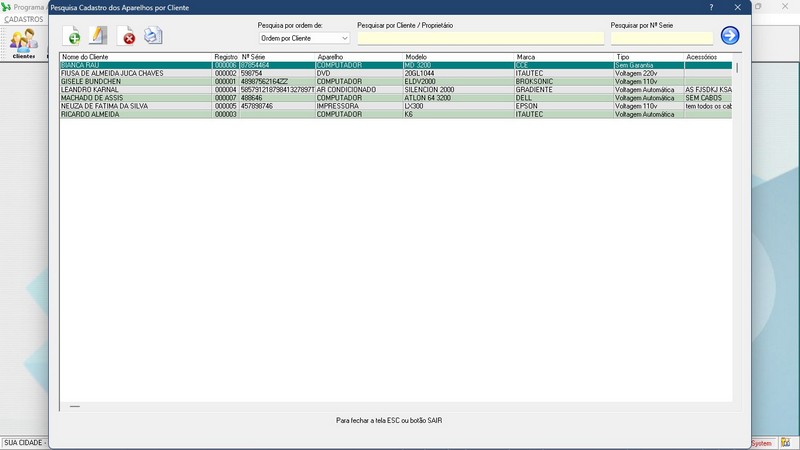This screenshot has width=800, height=450.
Task: Click the blue arrow search button
Action: (x=730, y=36)
